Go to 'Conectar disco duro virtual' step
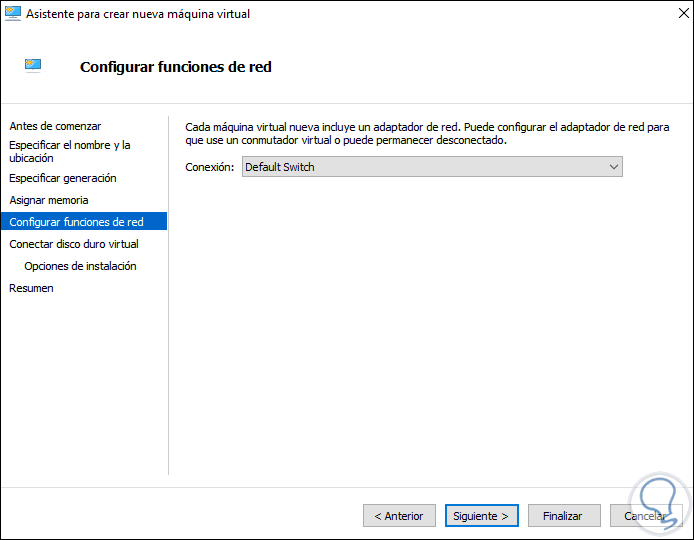 74,244
